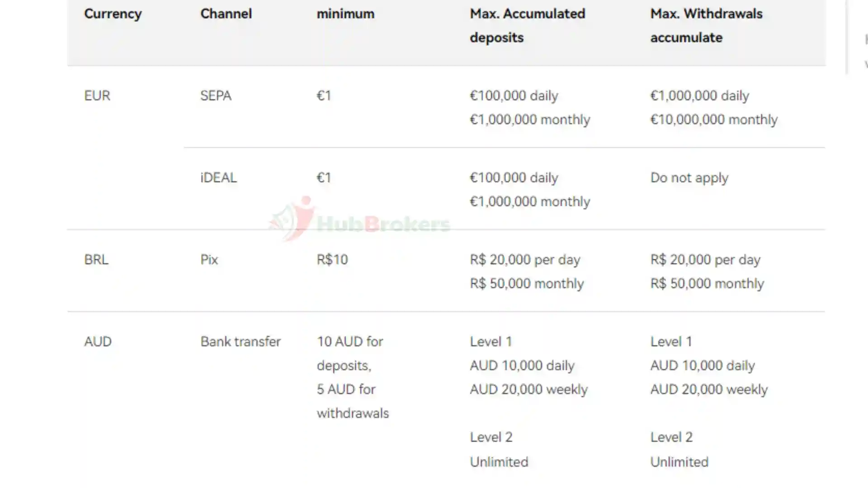
Task: Select the Channel column header
Action: tap(226, 14)
